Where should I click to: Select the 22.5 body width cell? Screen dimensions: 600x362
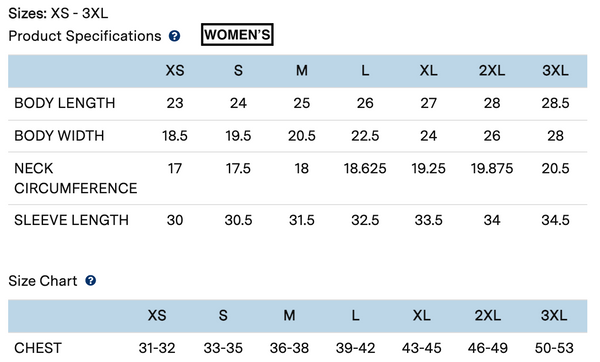365,136
